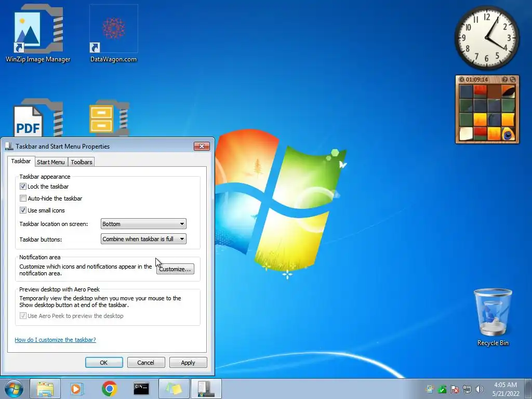Viewport: 532px width, 399px height.
Task: Open the Windows Start menu orb
Action: 14,389
